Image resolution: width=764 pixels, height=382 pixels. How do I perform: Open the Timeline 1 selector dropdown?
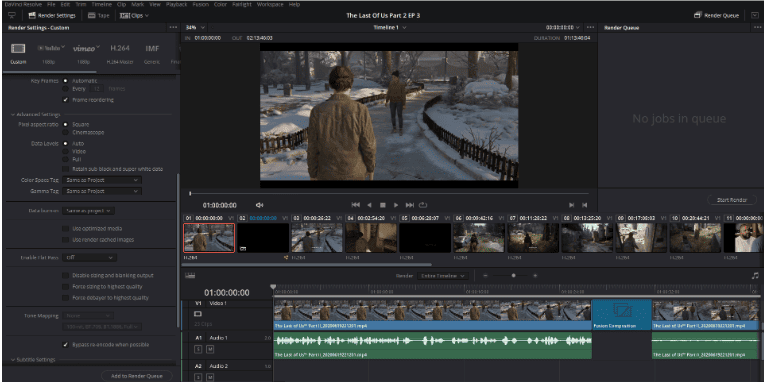tap(390, 28)
